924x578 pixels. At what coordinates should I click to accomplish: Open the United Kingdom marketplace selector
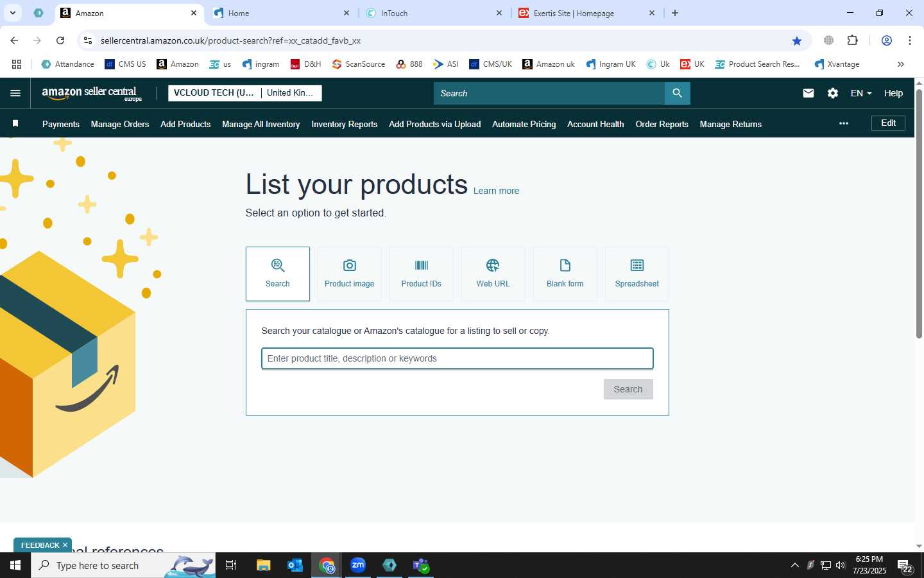tap(291, 92)
